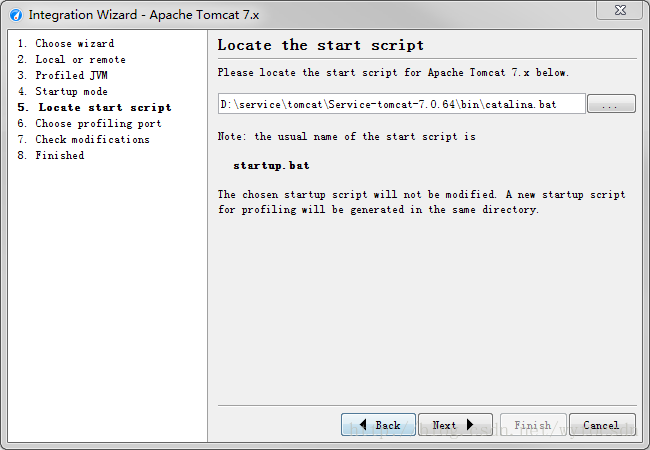Click into the start script path field
The width and height of the screenshot is (650, 450).
pyautogui.click(x=401, y=104)
